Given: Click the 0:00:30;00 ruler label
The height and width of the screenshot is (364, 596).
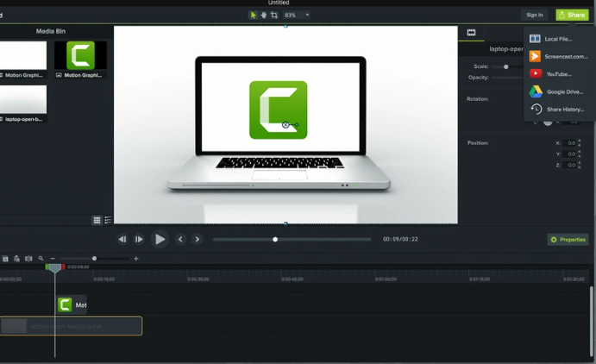Looking at the screenshot, I should pyautogui.click(x=198, y=279).
